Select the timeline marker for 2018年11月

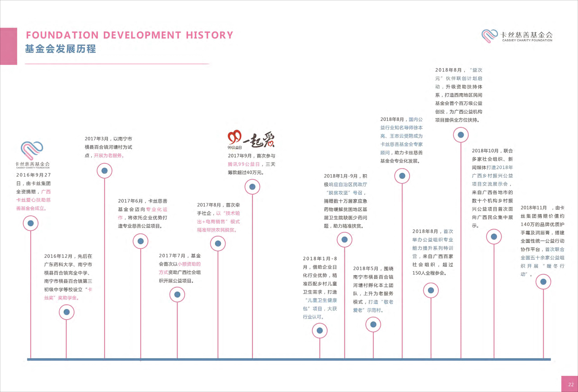coord(543,282)
